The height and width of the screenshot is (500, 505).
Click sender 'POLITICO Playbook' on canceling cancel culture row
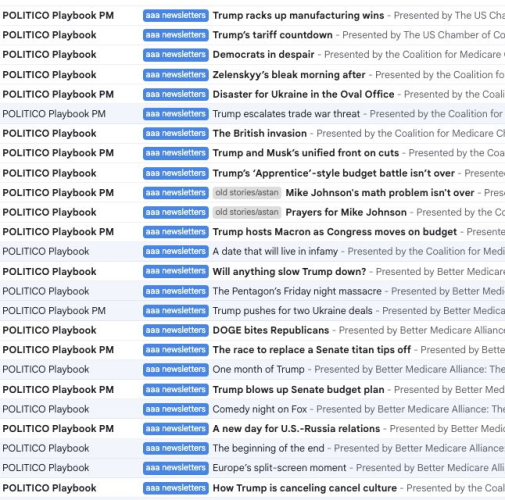click(x=49, y=488)
